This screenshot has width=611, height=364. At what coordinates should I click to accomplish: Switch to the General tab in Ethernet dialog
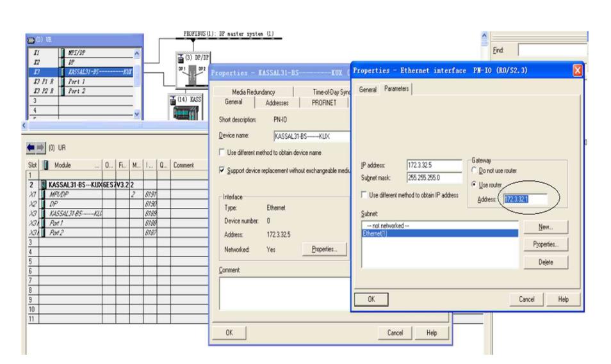coord(368,90)
